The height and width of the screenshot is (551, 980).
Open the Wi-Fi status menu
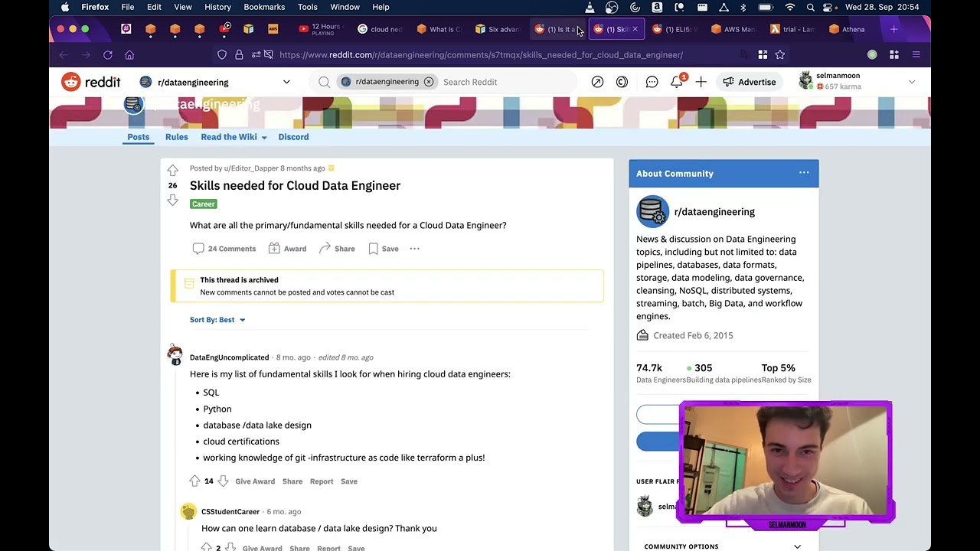coord(790,7)
